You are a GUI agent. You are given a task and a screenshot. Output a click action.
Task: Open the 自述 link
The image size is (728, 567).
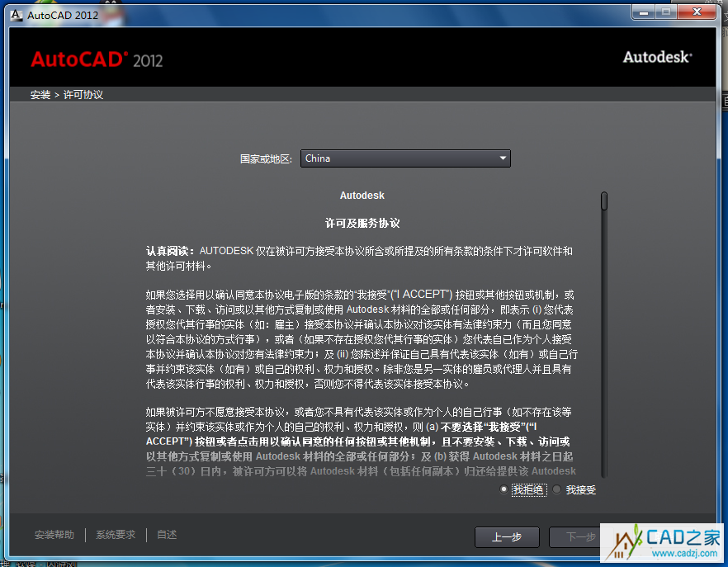point(167,535)
